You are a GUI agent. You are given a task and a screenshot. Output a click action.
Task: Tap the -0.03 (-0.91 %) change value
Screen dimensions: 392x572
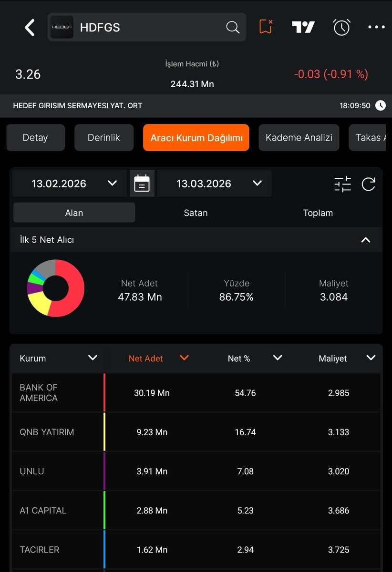coord(331,74)
